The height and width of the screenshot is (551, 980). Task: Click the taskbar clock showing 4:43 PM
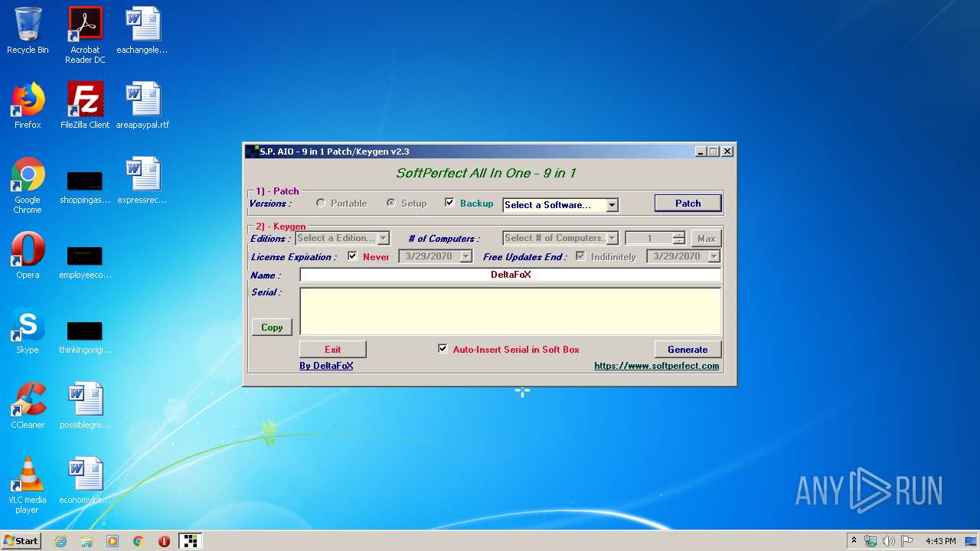(940, 541)
